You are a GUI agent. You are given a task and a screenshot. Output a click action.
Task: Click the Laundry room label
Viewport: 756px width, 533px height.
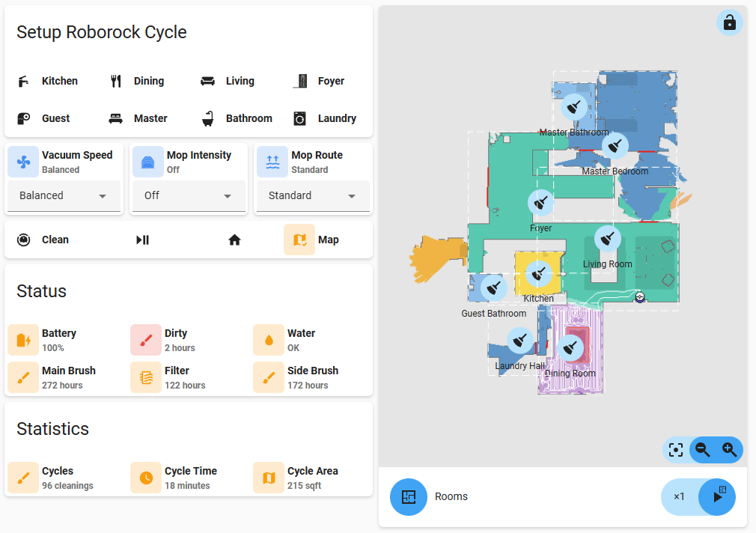pos(337,118)
